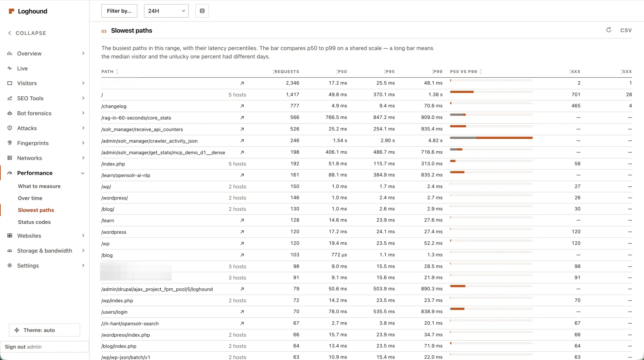Viewport: 644px width, 360px height.
Task: Click the Bot forensics robot icon
Action: [x=10, y=113]
